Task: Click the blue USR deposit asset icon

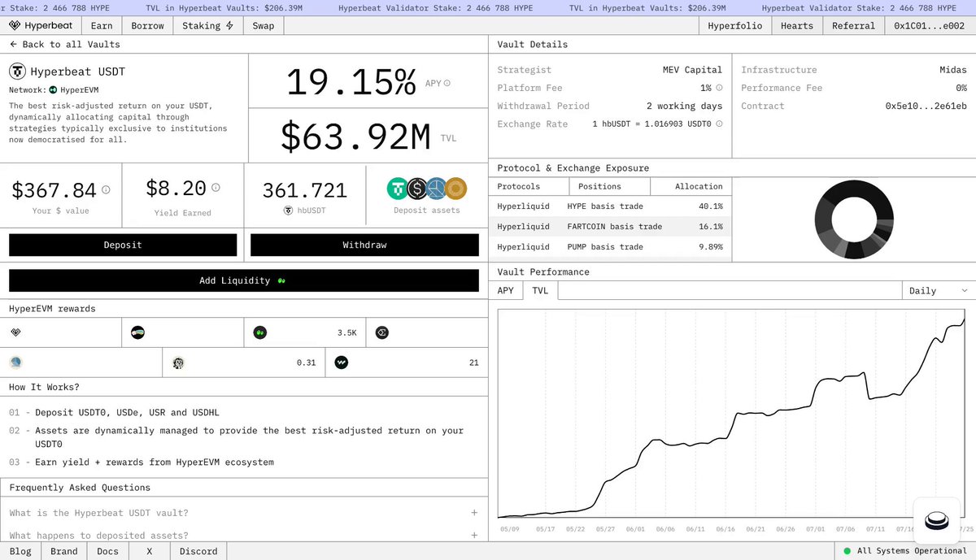Action: (x=437, y=189)
